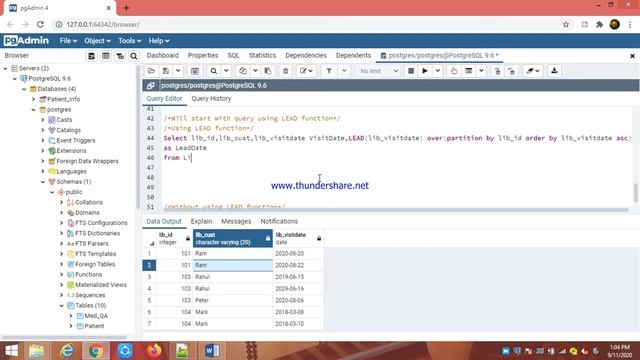
Task: Switch to the Dependents tab
Action: pos(353,56)
